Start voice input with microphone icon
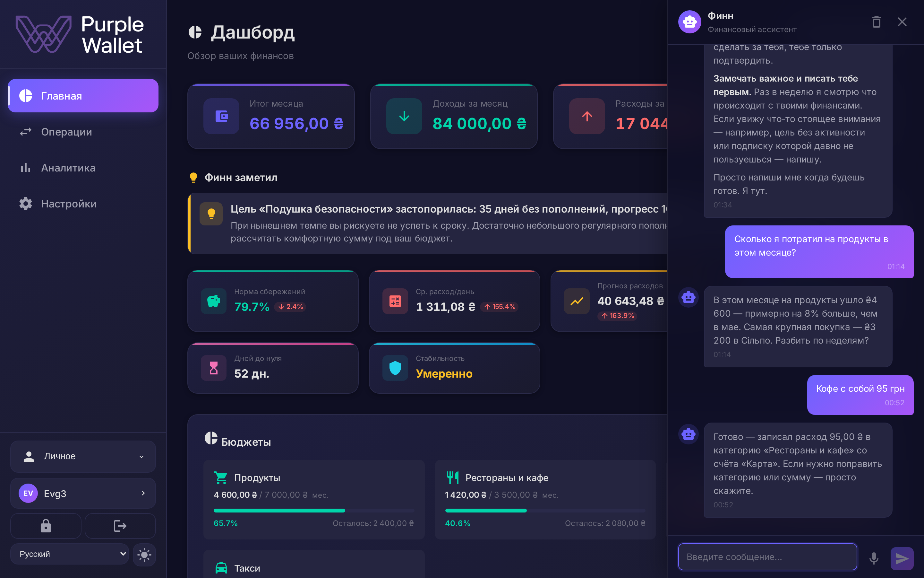The image size is (924, 578). tap(874, 558)
